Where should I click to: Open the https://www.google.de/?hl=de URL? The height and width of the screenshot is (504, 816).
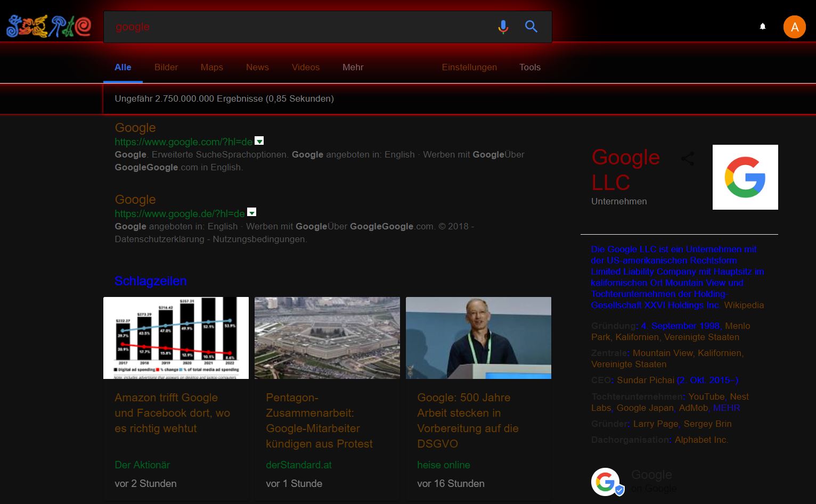point(180,213)
